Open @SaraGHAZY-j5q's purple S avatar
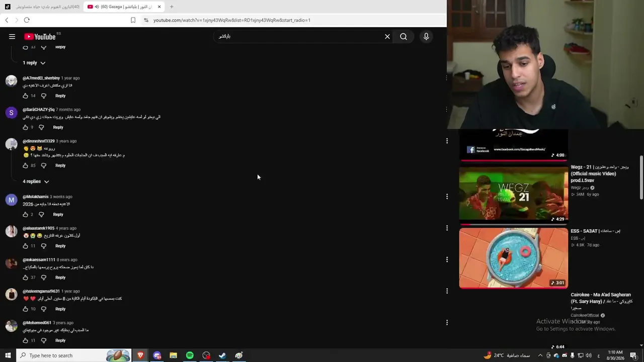 pos(11,113)
